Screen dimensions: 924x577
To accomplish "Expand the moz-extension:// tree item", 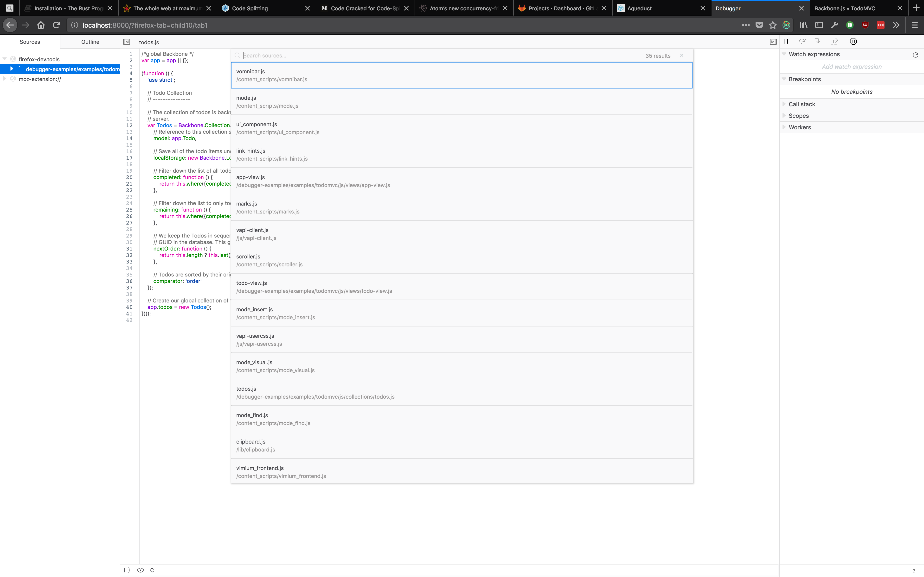I will [x=4, y=79].
